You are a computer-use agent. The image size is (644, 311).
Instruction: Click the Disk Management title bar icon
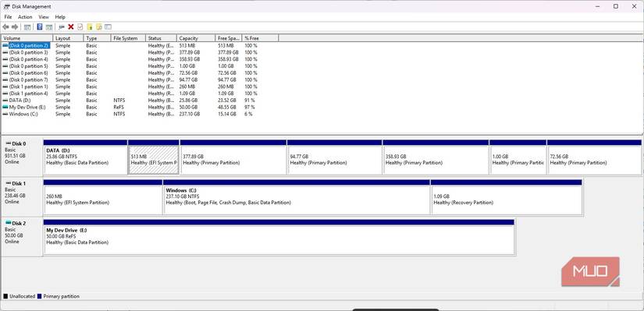point(6,6)
